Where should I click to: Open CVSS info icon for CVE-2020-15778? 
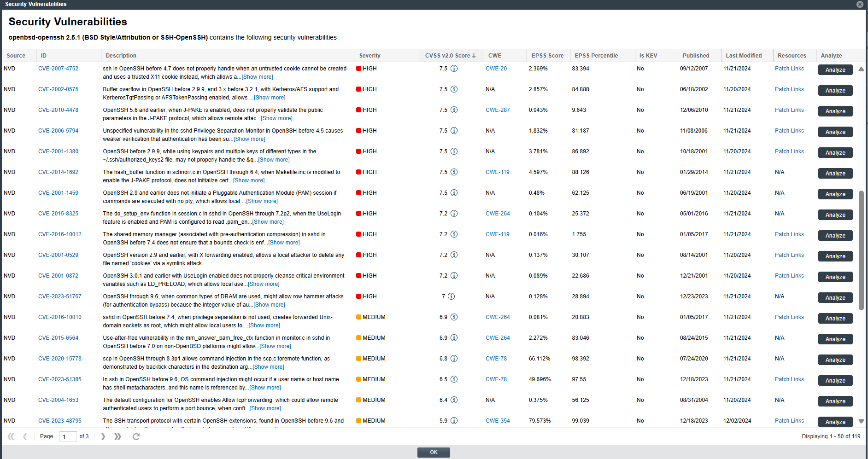pyautogui.click(x=454, y=359)
